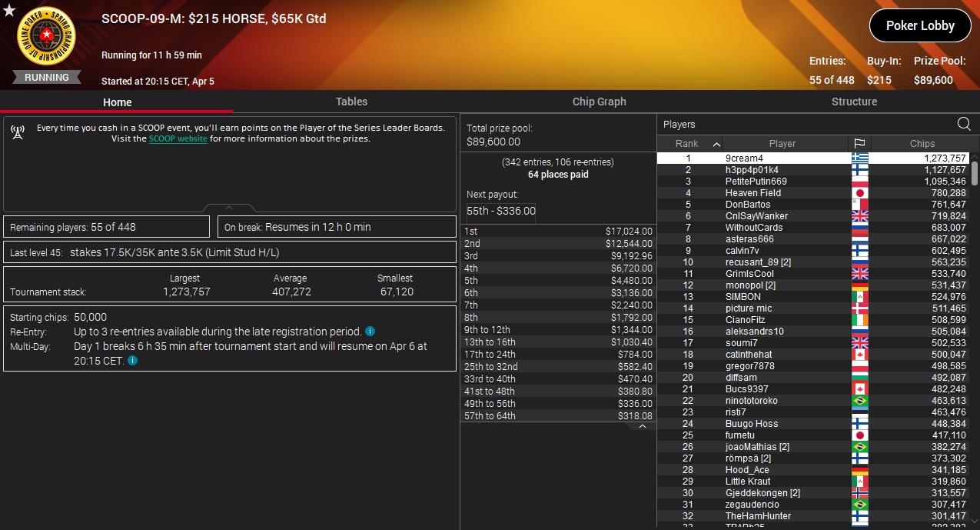Screen dimensions: 980x530
Task: Select player row h3pp4p01k4
Action: pyautogui.click(x=813, y=170)
